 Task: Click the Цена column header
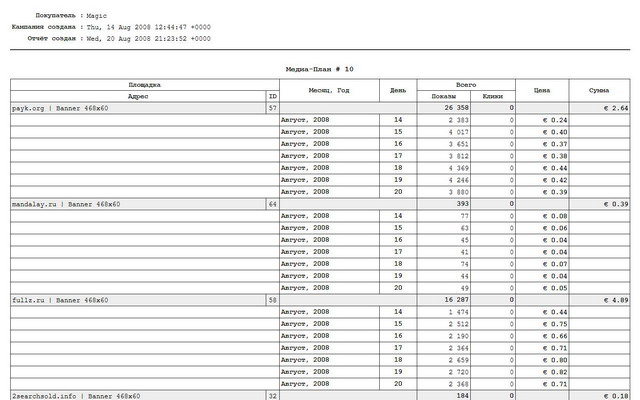(x=542, y=90)
